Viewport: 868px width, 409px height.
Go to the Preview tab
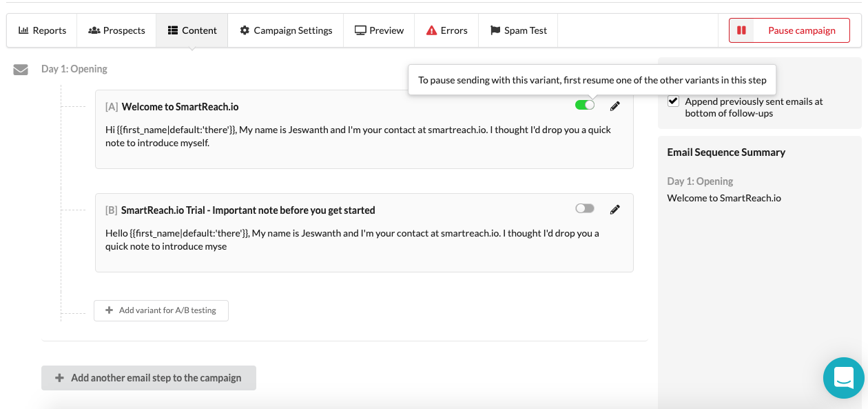coord(379,30)
